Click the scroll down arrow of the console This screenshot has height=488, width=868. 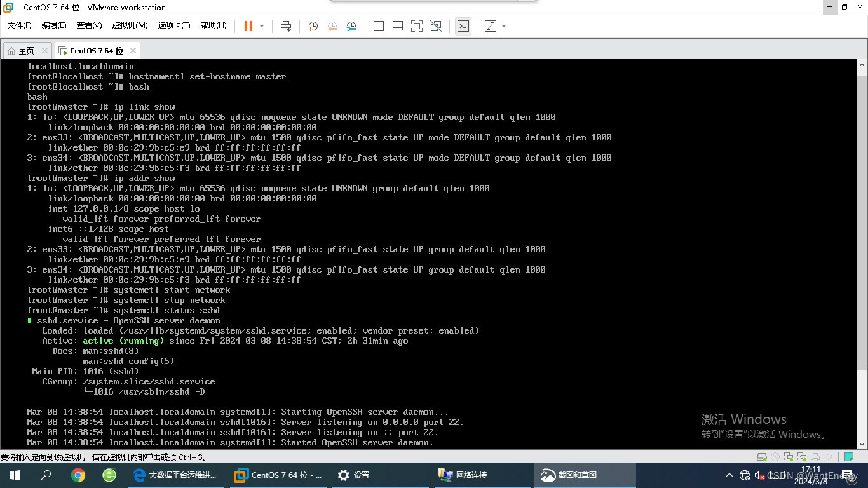tap(862, 443)
